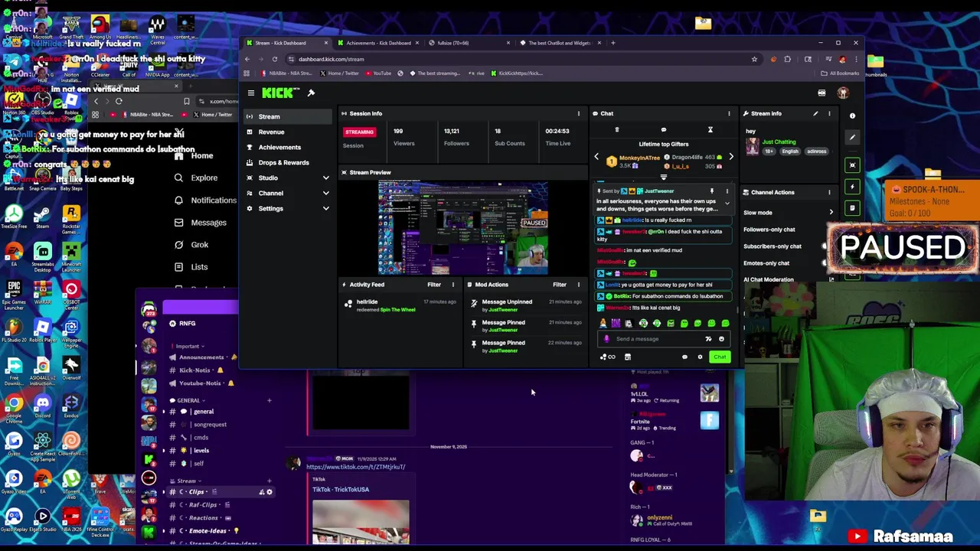This screenshot has height=551, width=980.
Task: Toggle Subscribers-only chat
Action: pyautogui.click(x=825, y=246)
